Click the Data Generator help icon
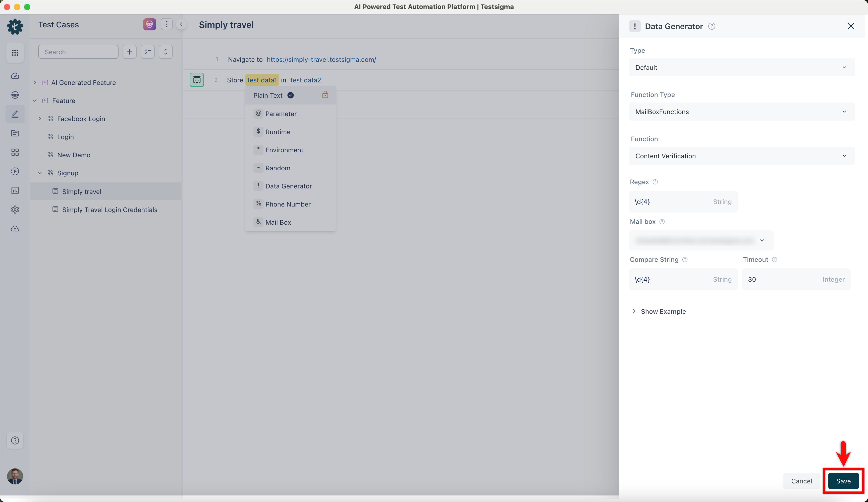 click(x=712, y=26)
